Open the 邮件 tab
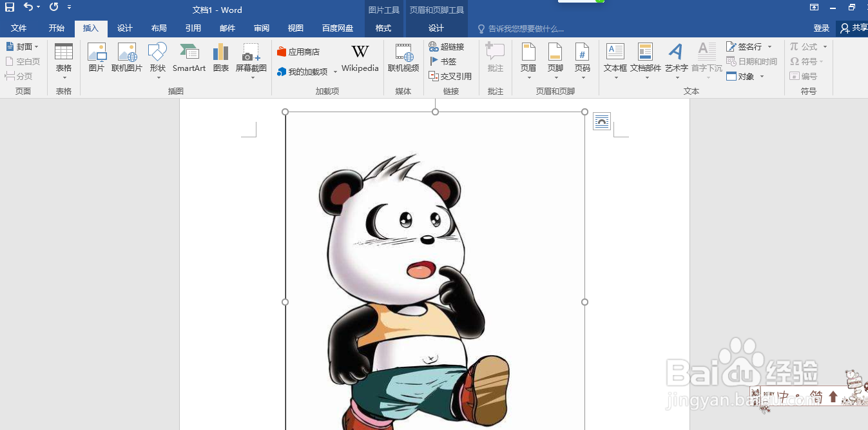The width and height of the screenshot is (868, 430). (227, 28)
